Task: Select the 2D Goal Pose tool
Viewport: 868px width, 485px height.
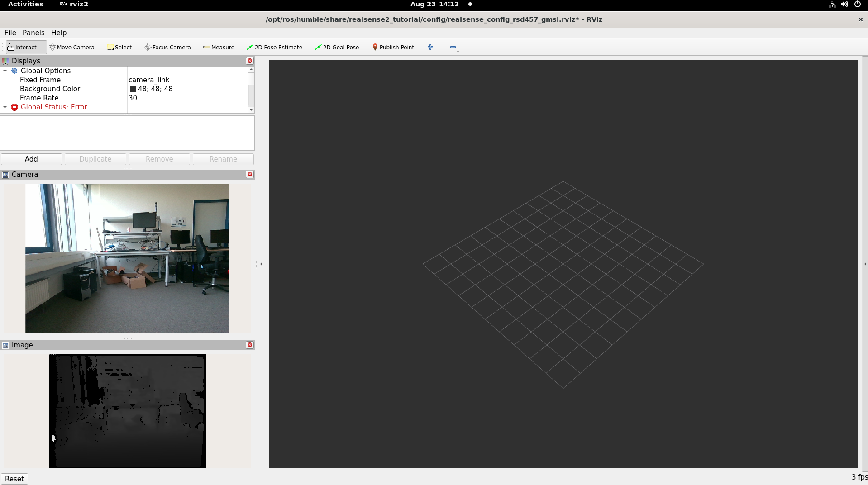Action: 337,47
